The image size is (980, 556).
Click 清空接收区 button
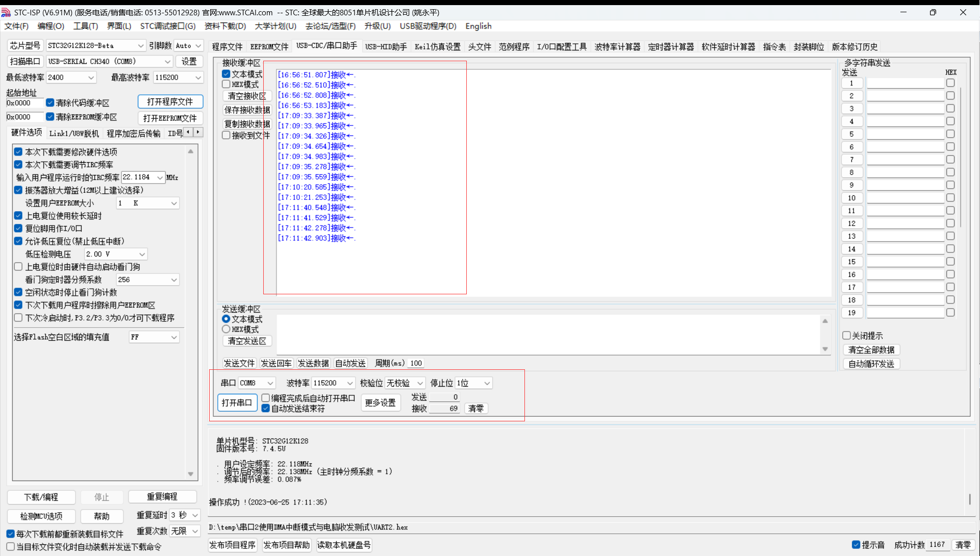point(247,96)
